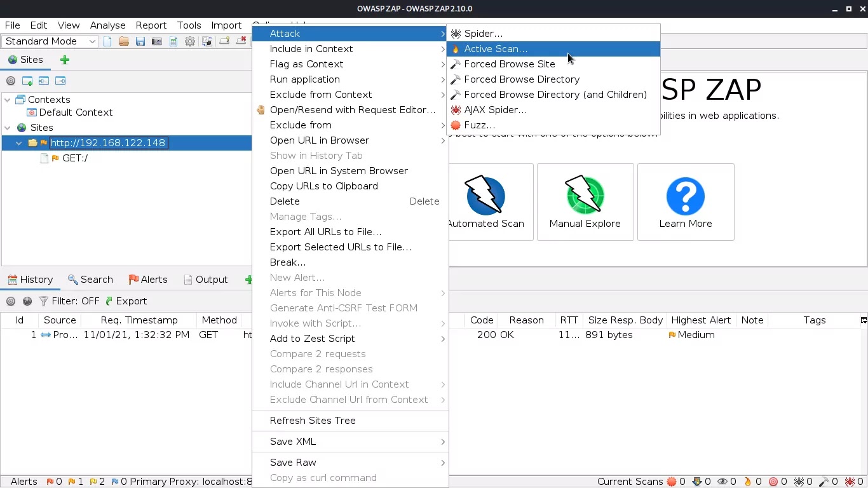The height and width of the screenshot is (488, 868).
Task: Click the Highest Alert column header
Action: coord(701,320)
